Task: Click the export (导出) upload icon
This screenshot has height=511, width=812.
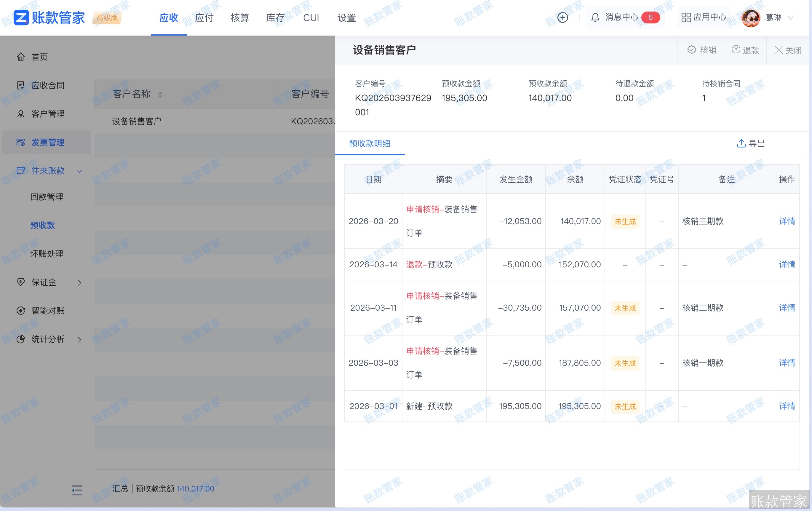Action: [741, 144]
